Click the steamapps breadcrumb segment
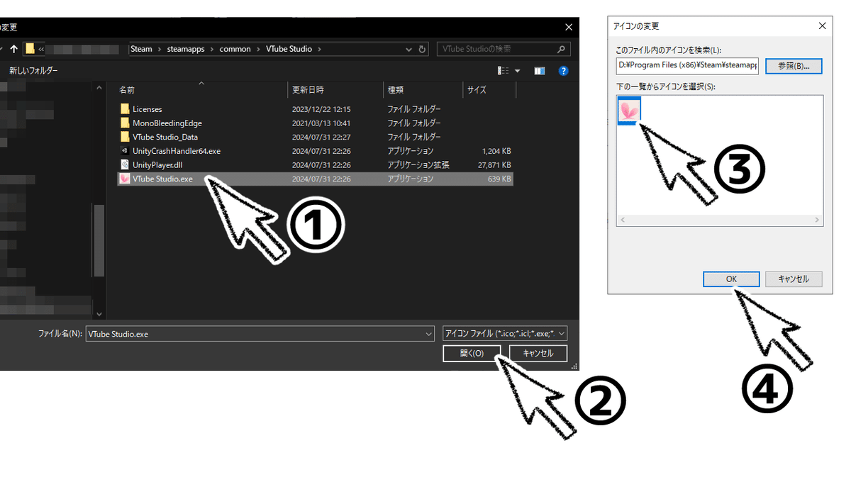The image size is (851, 504). (x=186, y=49)
